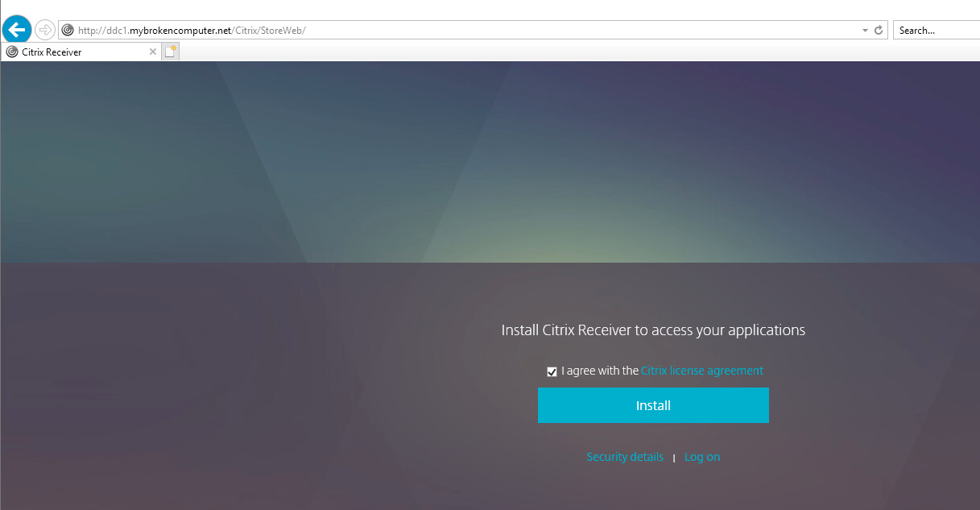980x510 pixels.
Task: Refresh the page with the reload icon
Action: coord(879,31)
